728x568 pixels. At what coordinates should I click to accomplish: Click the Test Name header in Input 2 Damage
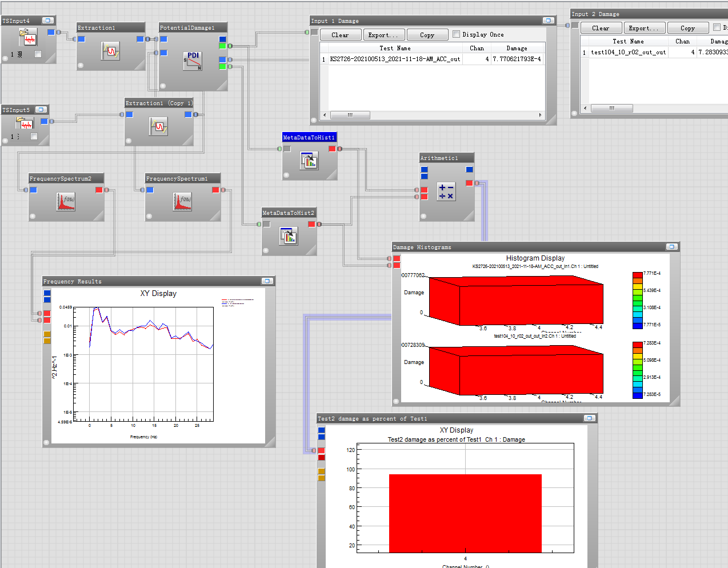click(x=629, y=41)
